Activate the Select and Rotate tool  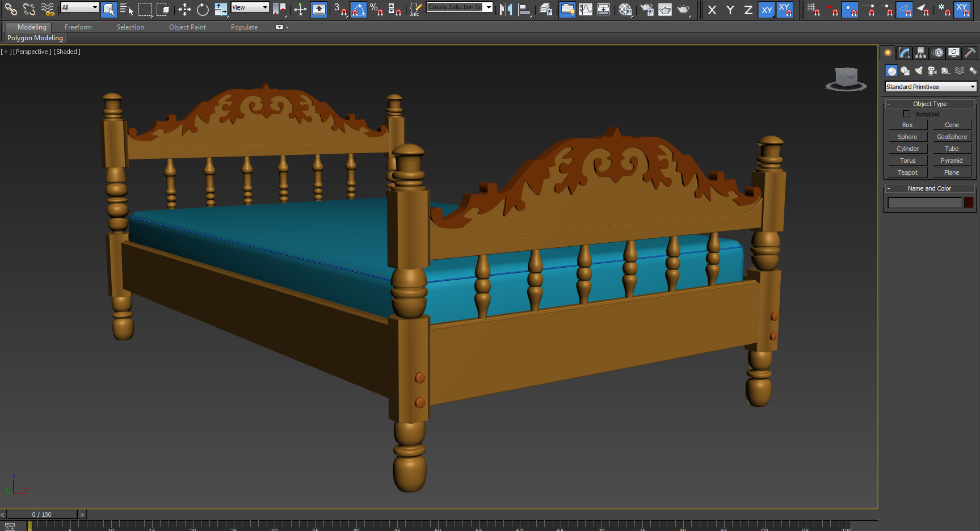203,9
